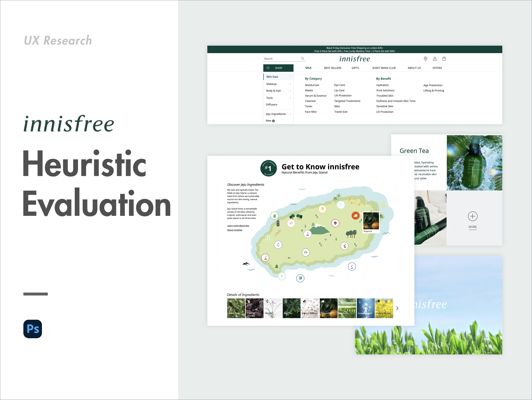This screenshot has width=532, height=400.
Task: Open the SHEET MASK CLUB menu item
Action: click(x=384, y=68)
